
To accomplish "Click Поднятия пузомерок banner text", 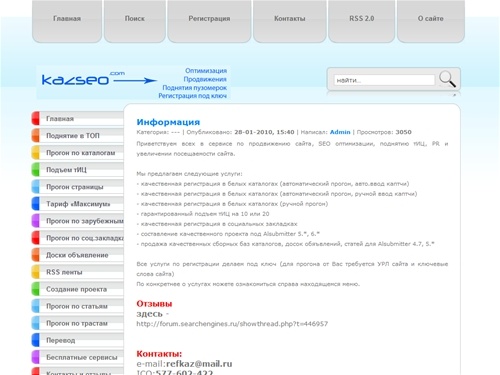I will point(195,87).
